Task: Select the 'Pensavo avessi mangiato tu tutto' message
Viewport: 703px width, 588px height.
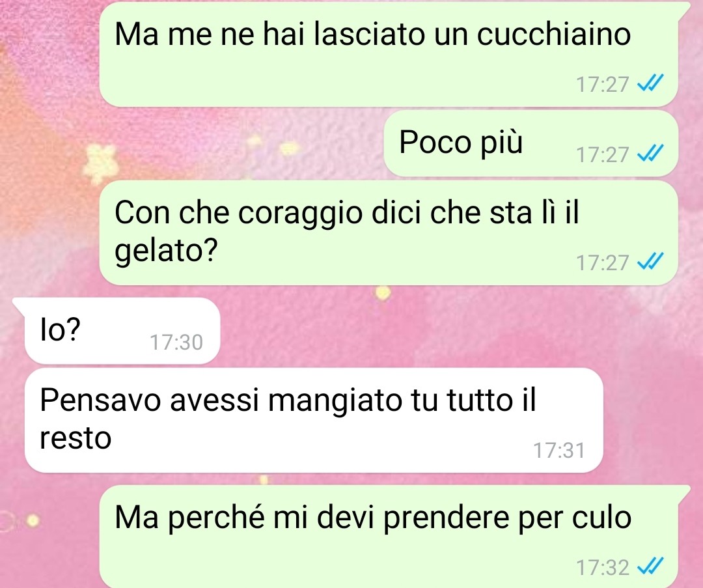Action: click(314, 420)
